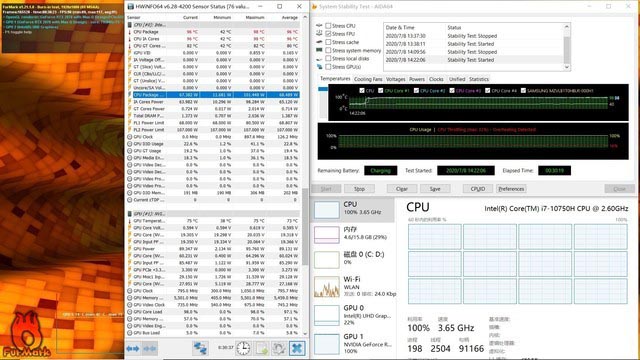Screen dimensions: 640x360
Task: Switch to the Unified tab
Action: click(457, 79)
